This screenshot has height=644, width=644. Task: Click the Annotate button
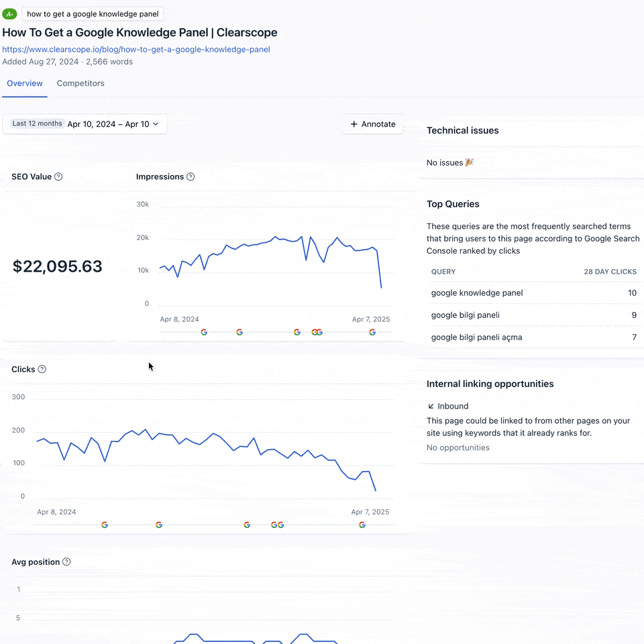[x=372, y=124]
